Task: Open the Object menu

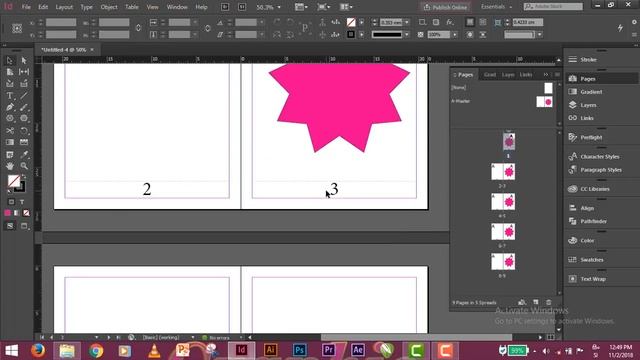Action: pyautogui.click(x=109, y=7)
